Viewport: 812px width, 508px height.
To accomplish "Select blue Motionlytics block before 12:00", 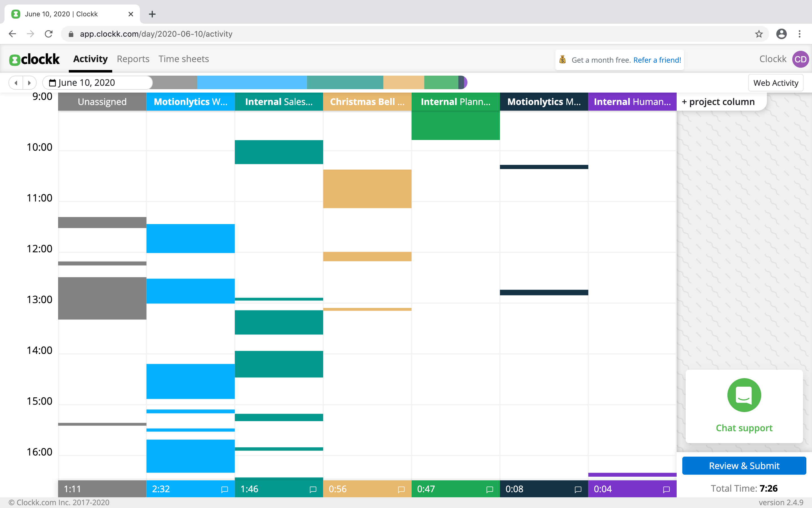I will point(191,238).
